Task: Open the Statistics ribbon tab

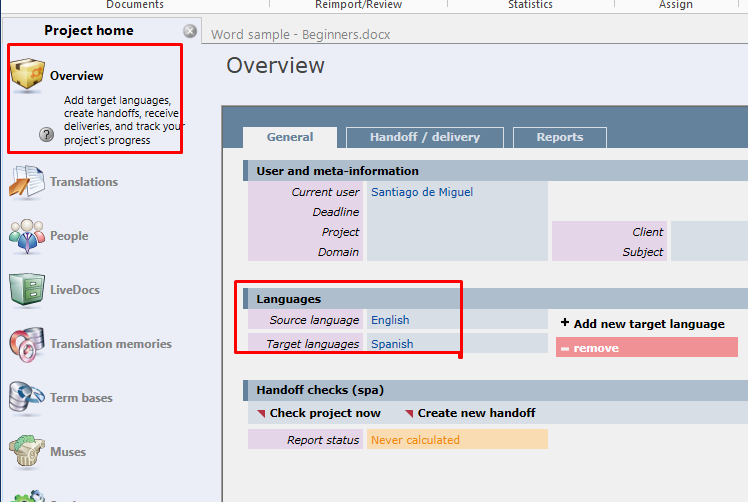Action: [x=530, y=5]
